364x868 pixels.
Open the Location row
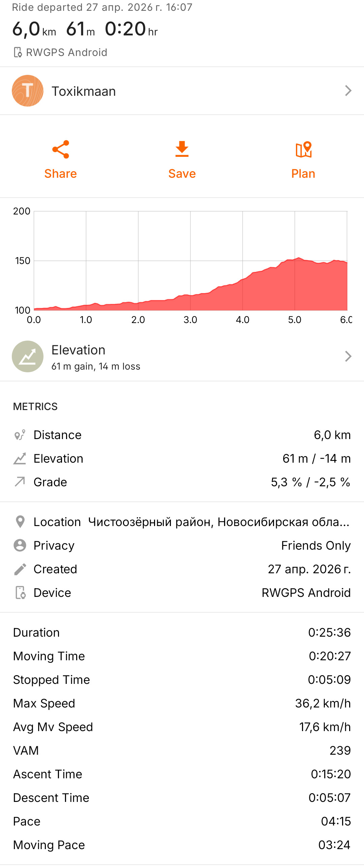(182, 522)
